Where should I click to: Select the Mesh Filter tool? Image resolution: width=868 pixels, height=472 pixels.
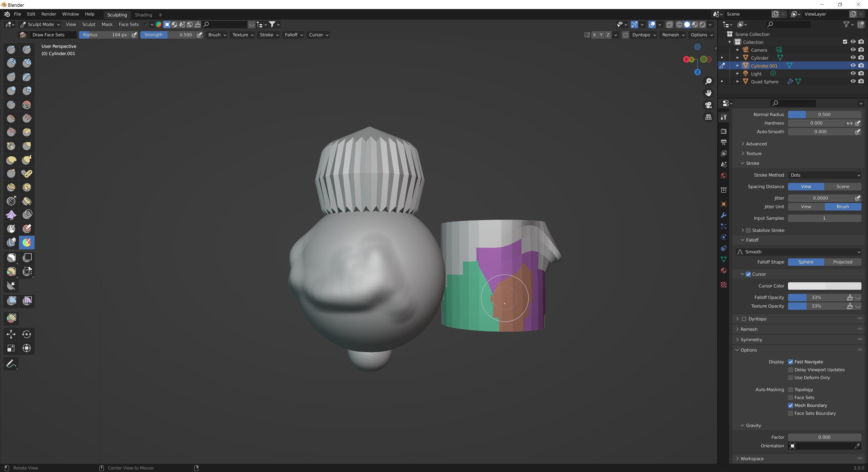(12, 301)
